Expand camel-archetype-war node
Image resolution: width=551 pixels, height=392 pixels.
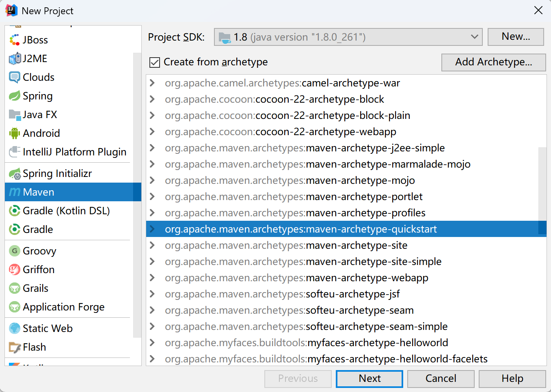(152, 83)
